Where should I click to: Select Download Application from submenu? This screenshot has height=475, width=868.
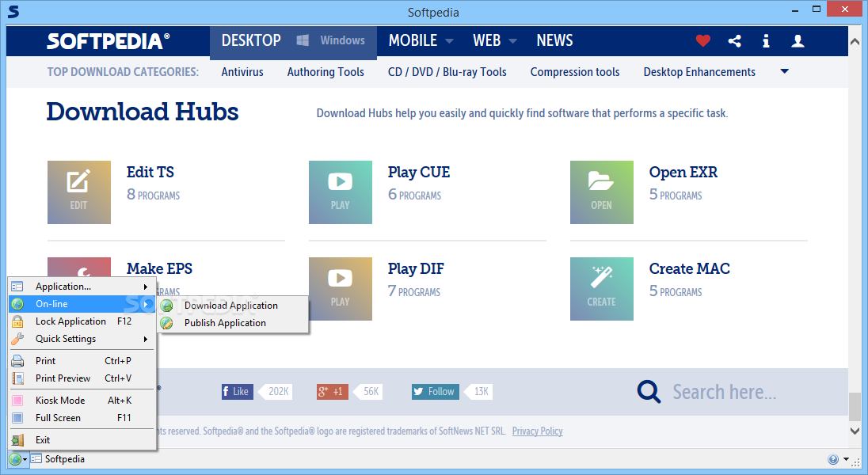tap(233, 306)
